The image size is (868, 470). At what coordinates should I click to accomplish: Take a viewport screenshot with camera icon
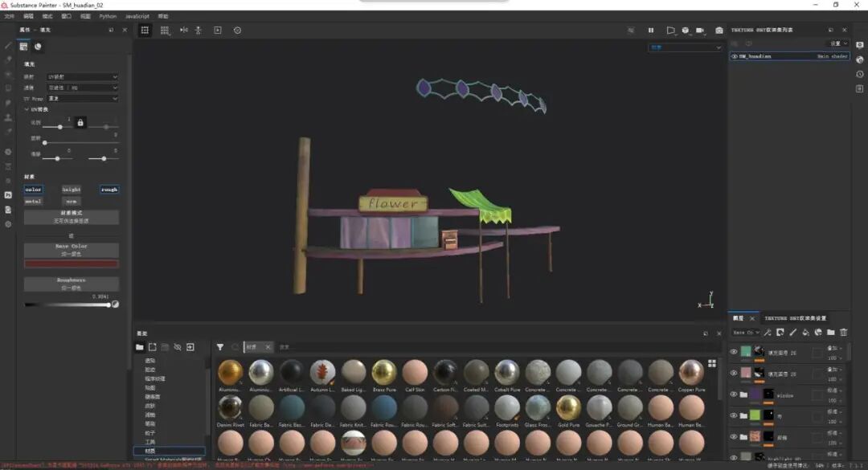tap(719, 31)
